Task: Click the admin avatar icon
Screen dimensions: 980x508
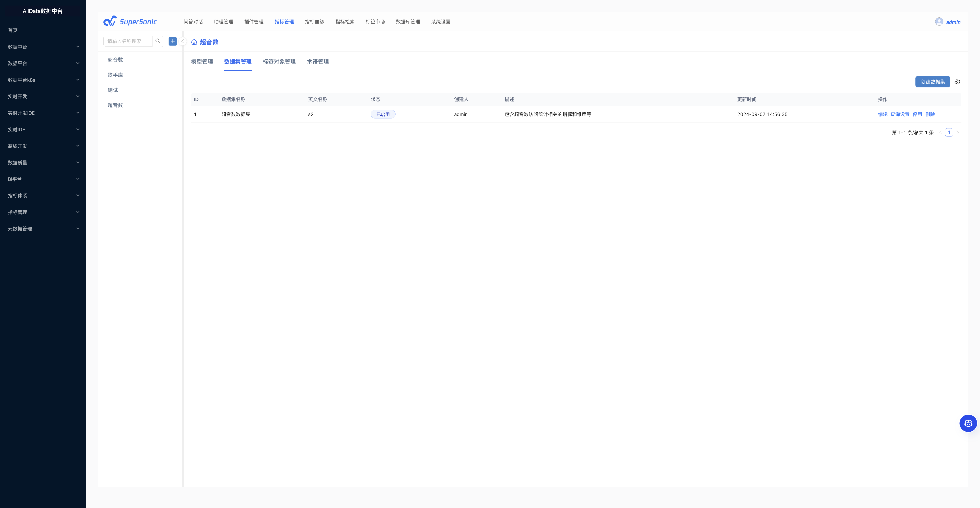Action: click(939, 22)
